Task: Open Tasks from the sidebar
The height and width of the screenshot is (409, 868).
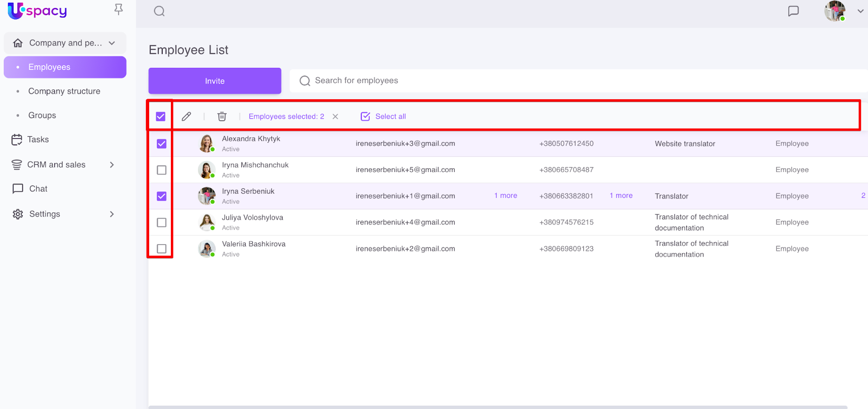Action: tap(38, 139)
